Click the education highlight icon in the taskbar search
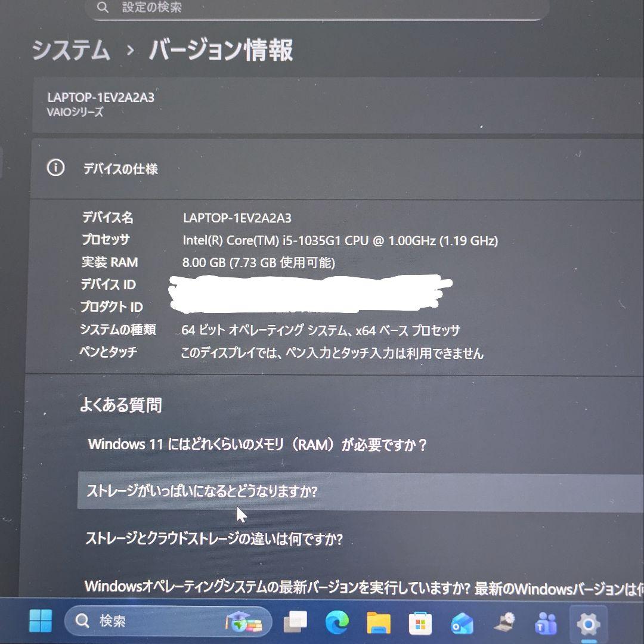This screenshot has width=644, height=644. tap(246, 621)
